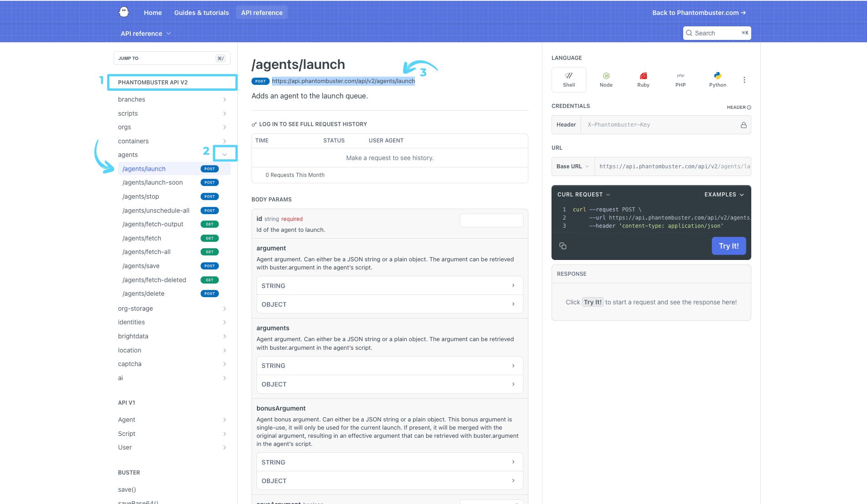Click the Try It! button
867x504 pixels.
coord(729,246)
